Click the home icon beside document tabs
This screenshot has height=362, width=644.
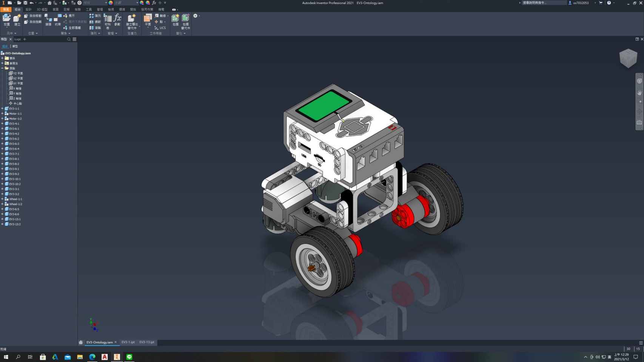click(80, 342)
